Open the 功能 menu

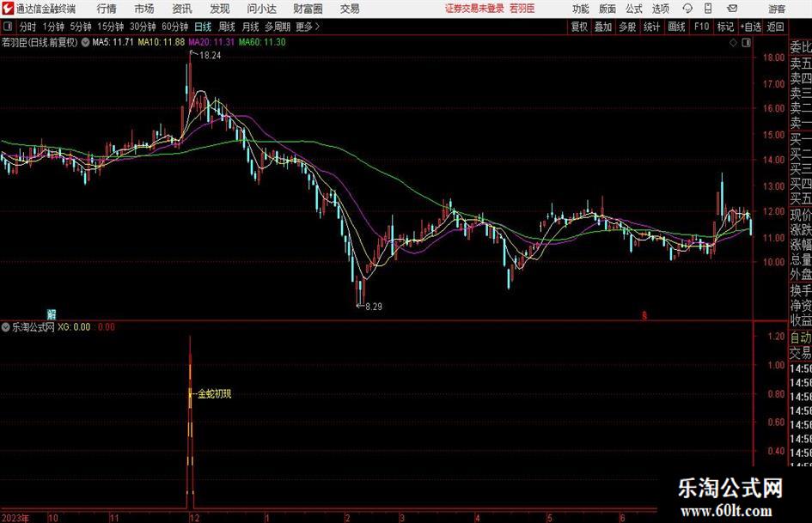581,9
